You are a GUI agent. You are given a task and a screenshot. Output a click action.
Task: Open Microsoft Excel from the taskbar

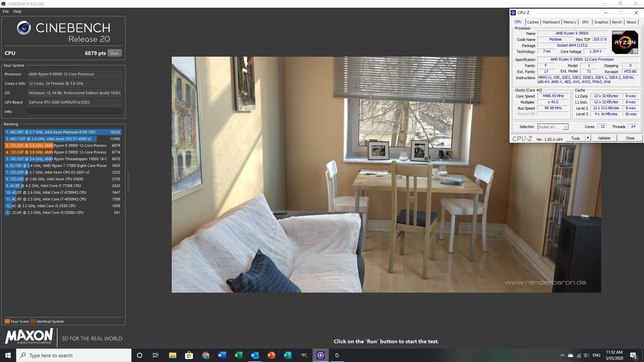coord(238,355)
